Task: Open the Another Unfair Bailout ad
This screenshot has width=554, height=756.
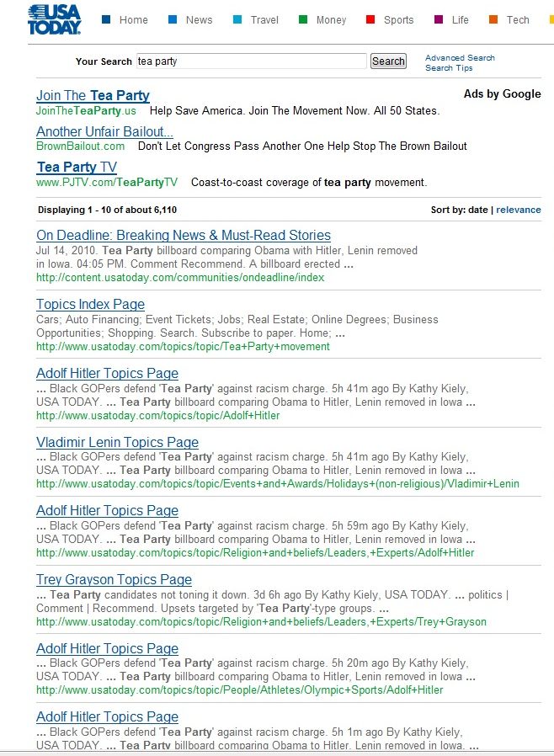Action: pyautogui.click(x=104, y=131)
